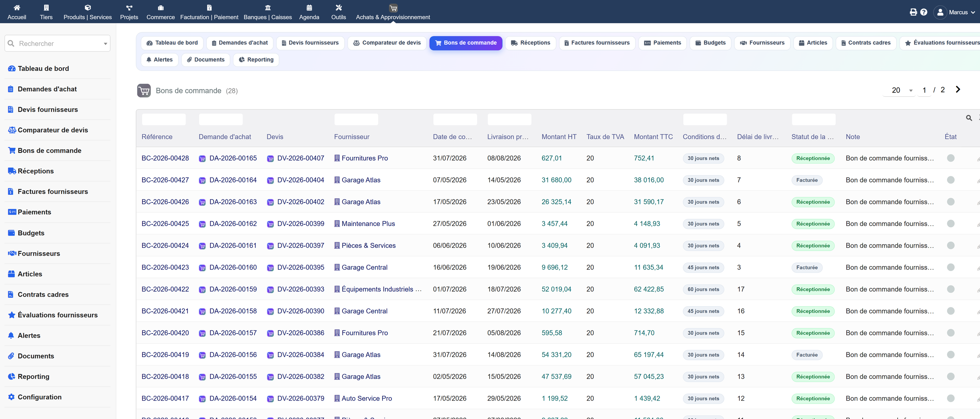The image size is (980, 419).
Task: Click the Banques | Caisses bank icon
Action: [x=267, y=7]
